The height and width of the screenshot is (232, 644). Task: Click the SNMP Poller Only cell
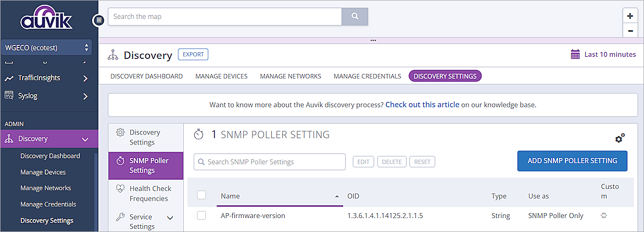[555, 215]
